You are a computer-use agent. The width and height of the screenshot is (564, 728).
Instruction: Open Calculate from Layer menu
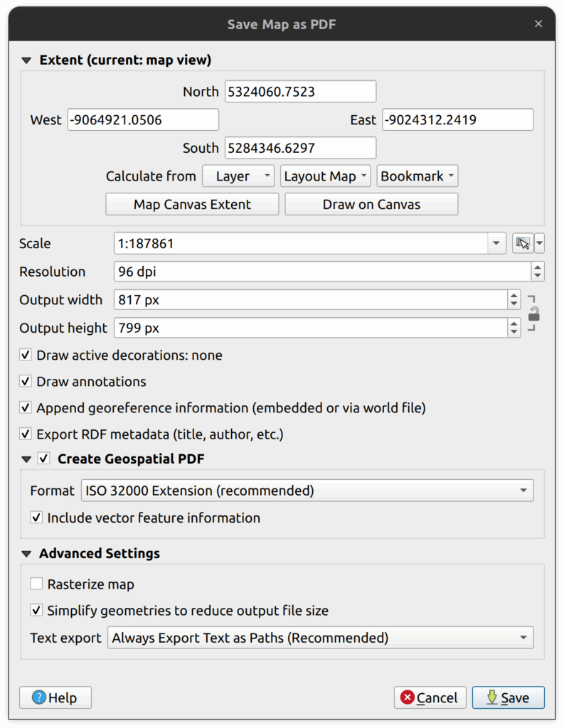238,176
